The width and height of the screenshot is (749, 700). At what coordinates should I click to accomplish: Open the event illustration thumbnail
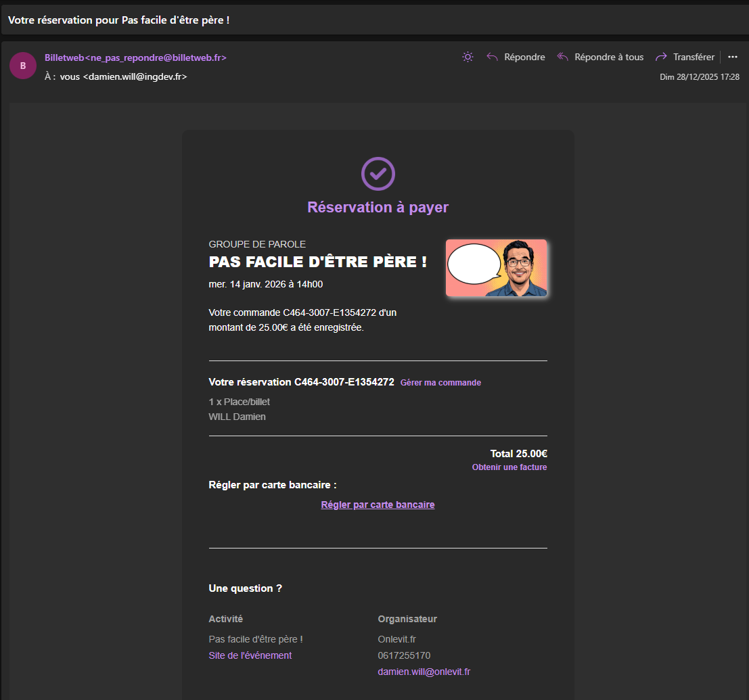(x=496, y=268)
